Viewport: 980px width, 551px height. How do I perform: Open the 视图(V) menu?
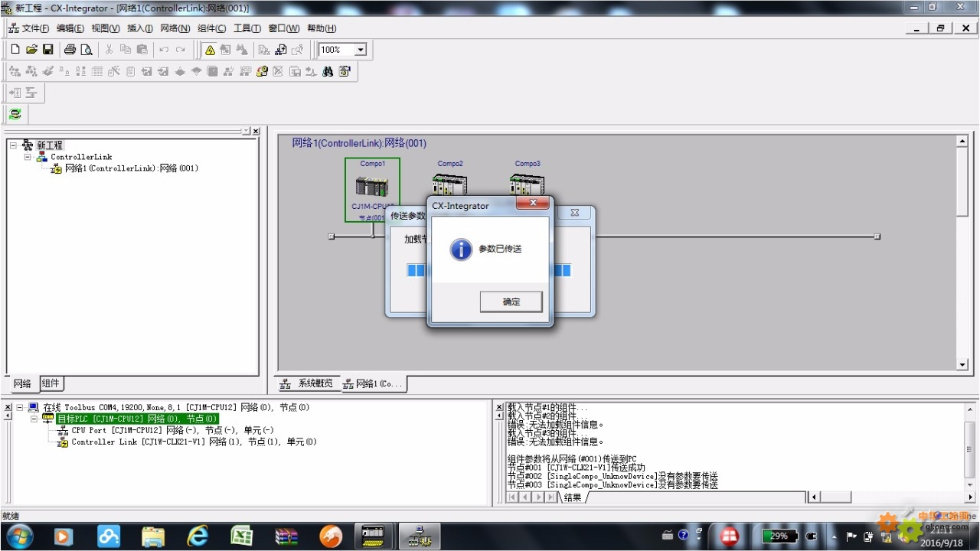pos(106,28)
